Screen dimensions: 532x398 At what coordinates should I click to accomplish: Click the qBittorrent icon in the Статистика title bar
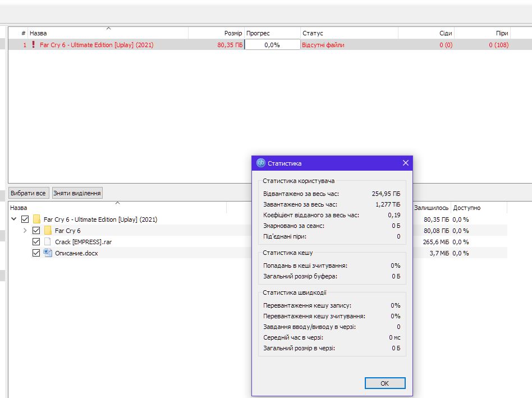pos(260,163)
